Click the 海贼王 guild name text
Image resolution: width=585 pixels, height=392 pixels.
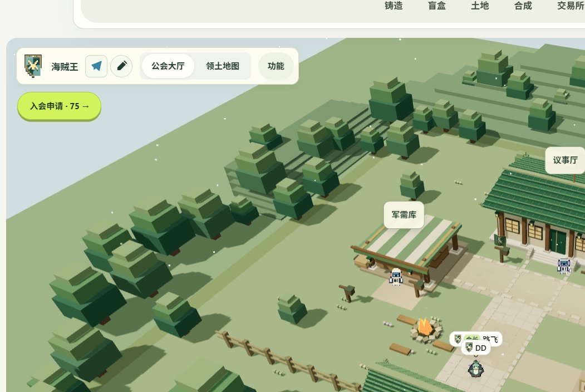coord(65,67)
